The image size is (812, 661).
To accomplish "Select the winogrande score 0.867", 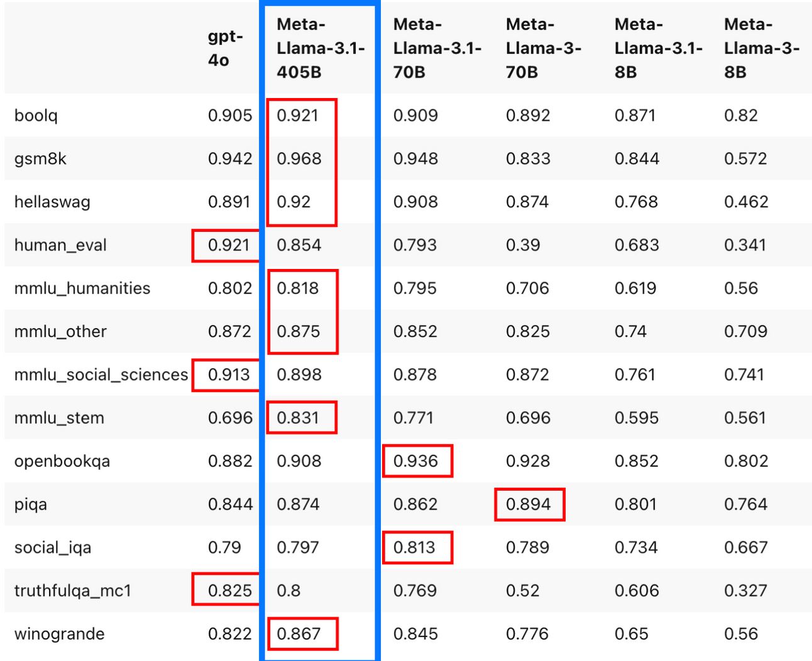I will [x=299, y=634].
